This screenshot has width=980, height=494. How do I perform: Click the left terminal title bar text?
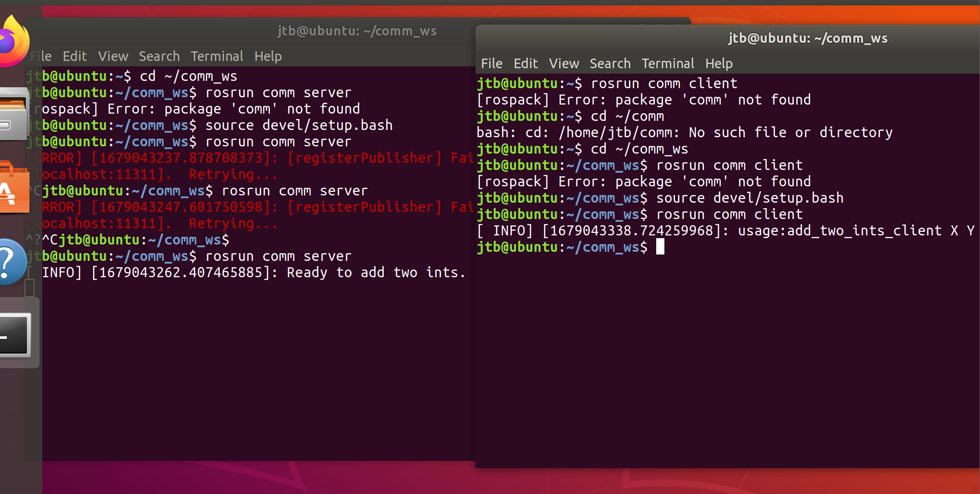[x=357, y=31]
